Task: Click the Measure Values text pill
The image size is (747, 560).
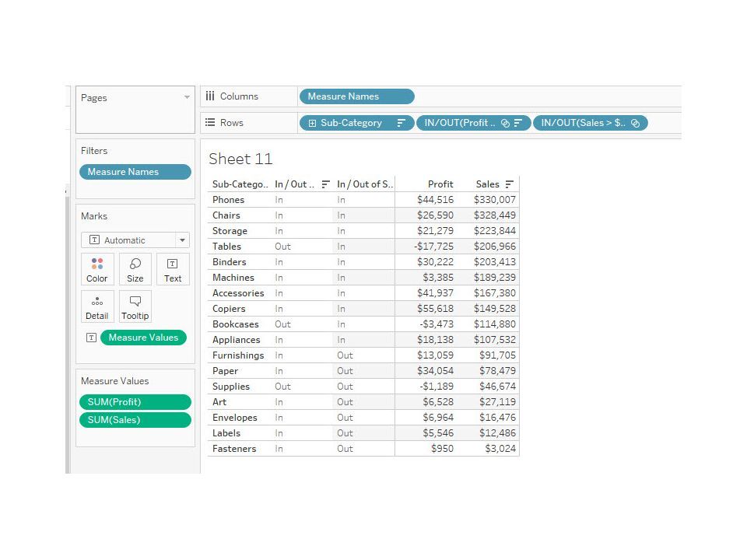Action: coord(143,338)
